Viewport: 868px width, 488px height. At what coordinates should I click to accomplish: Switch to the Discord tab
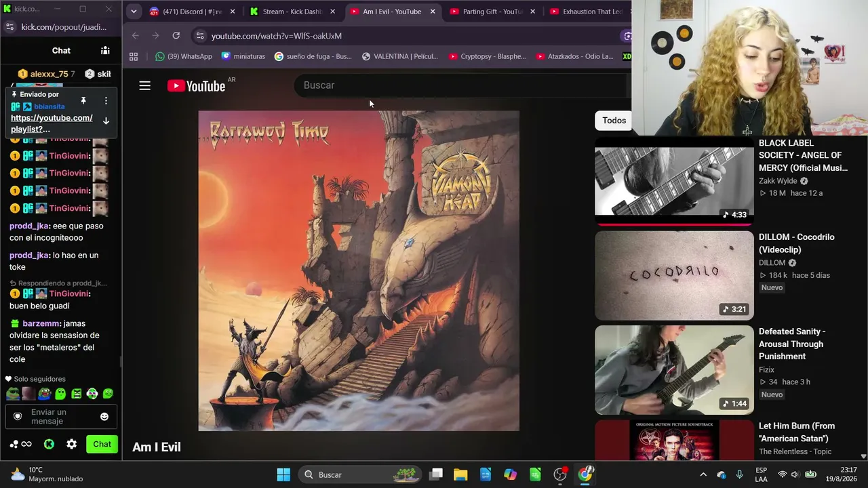point(191,12)
